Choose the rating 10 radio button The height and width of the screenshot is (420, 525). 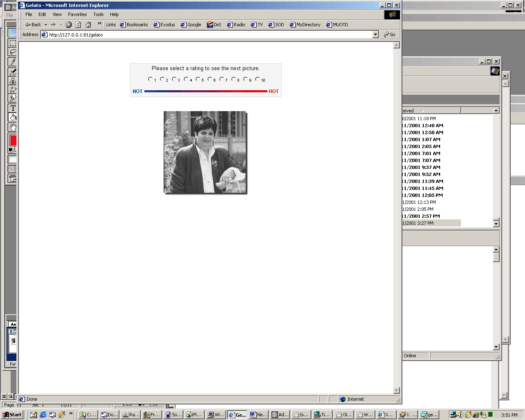pyautogui.click(x=257, y=79)
